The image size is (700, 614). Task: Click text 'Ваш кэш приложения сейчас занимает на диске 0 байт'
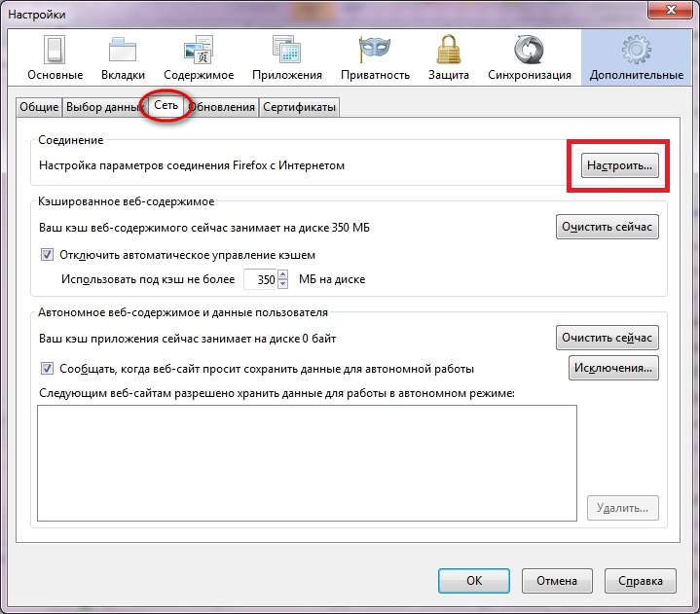pos(188,339)
